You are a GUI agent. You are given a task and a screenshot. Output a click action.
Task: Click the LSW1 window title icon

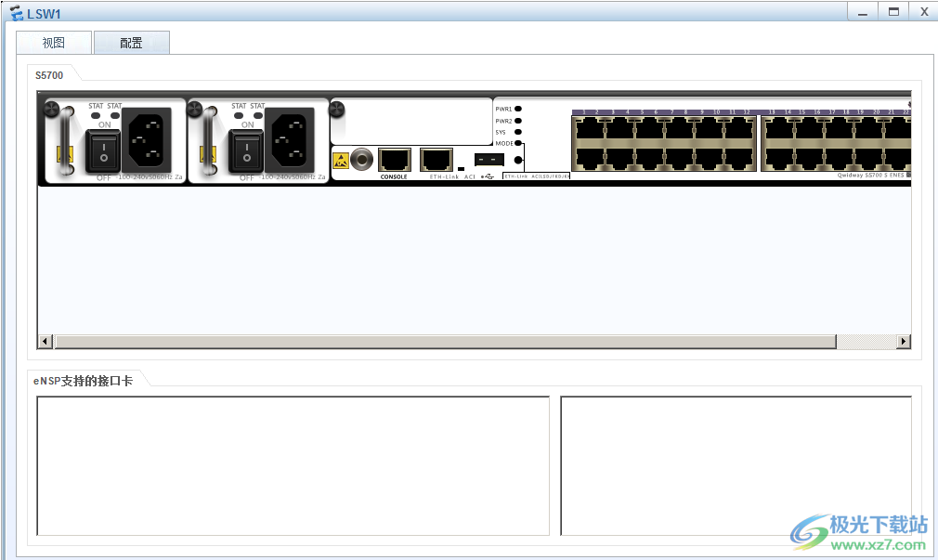[x=17, y=13]
